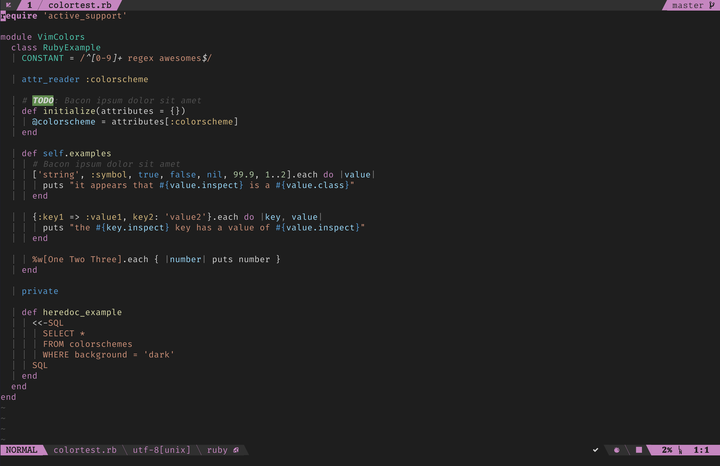Click the ruby filetype icon in statusline
Viewport: 720px width, 466px height.
[236, 450]
